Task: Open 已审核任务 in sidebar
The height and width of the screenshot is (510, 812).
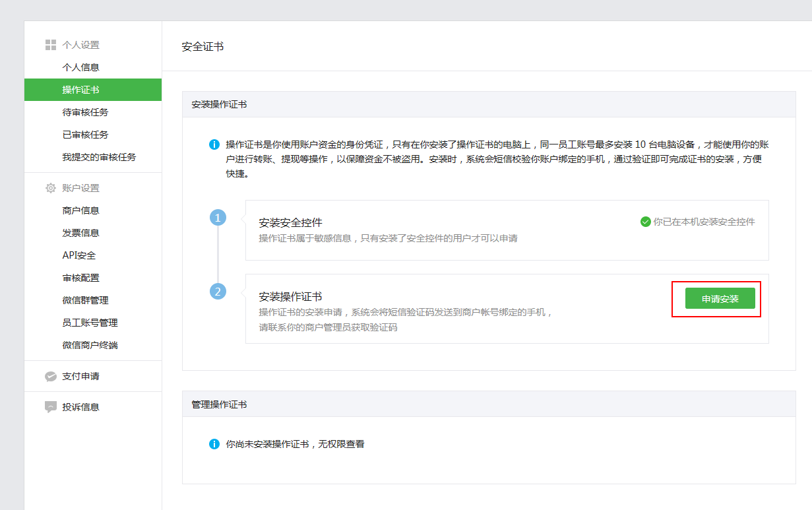Action: (85, 135)
